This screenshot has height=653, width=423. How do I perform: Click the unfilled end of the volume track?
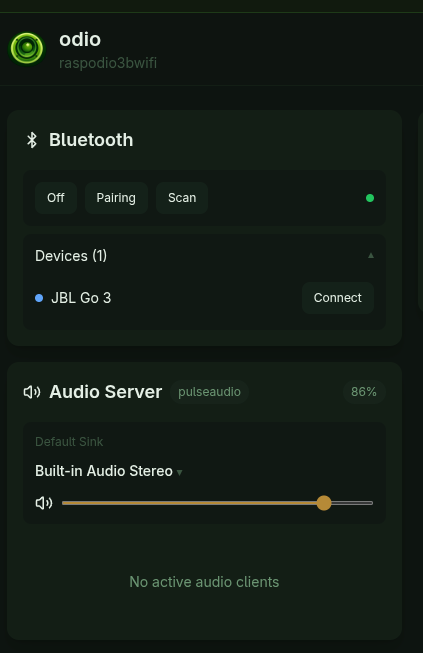tap(352, 503)
